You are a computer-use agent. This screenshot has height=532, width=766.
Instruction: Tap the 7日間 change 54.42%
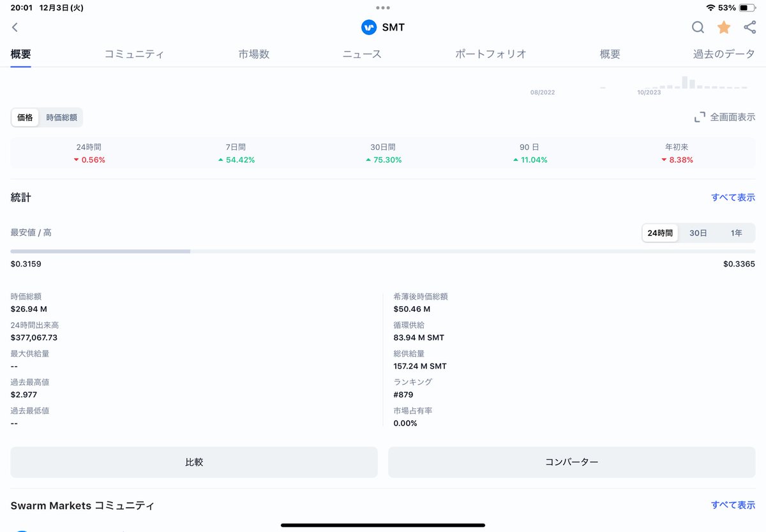[x=236, y=160]
